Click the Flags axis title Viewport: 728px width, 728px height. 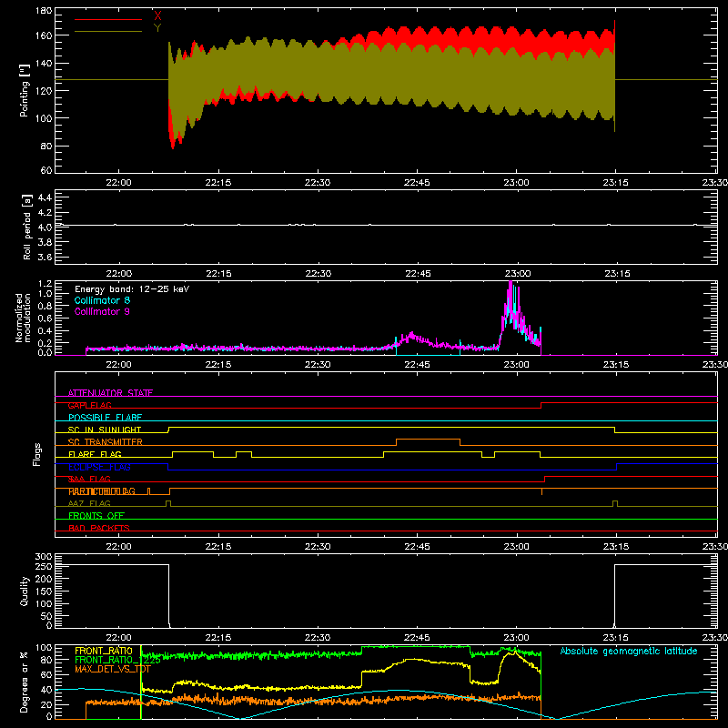[x=36, y=454]
